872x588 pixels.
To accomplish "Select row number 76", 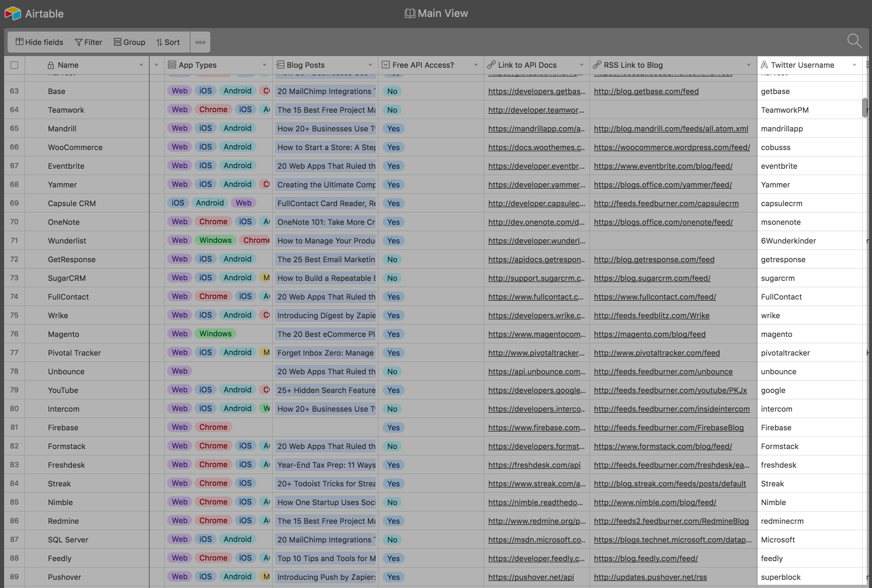I will pos(14,334).
